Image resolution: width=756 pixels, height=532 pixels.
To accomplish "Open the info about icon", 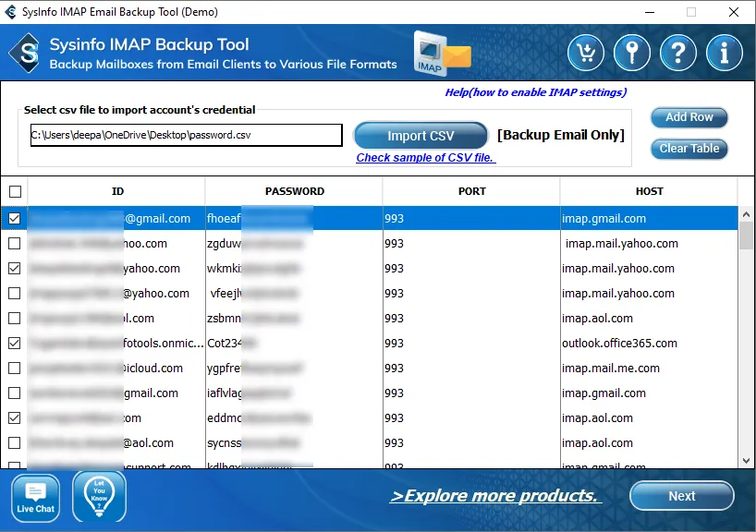I will tap(725, 53).
